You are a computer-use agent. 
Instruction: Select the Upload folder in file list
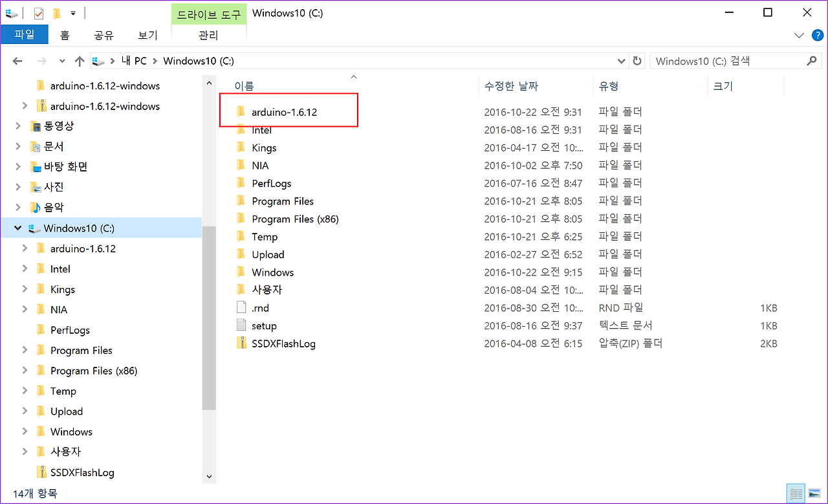268,254
